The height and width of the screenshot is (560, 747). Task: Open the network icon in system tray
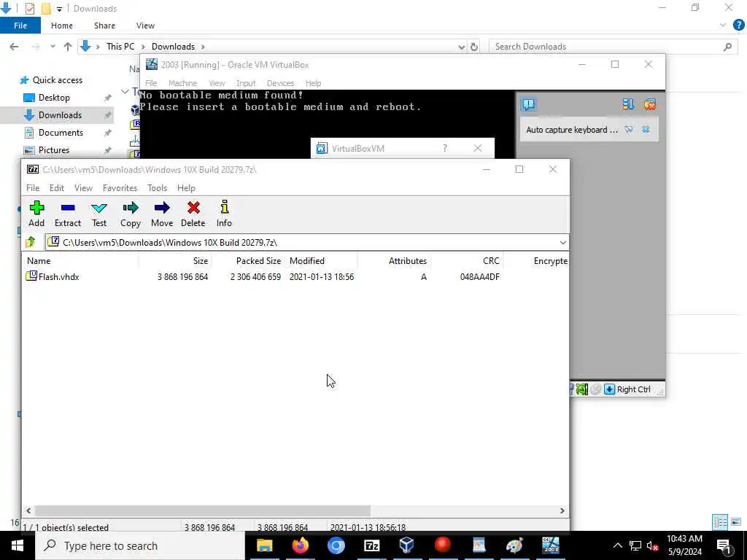pyautogui.click(x=635, y=546)
